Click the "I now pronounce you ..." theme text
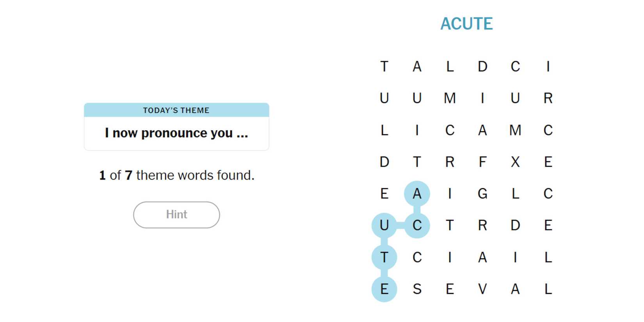This screenshot has width=644, height=322. pyautogui.click(x=176, y=133)
